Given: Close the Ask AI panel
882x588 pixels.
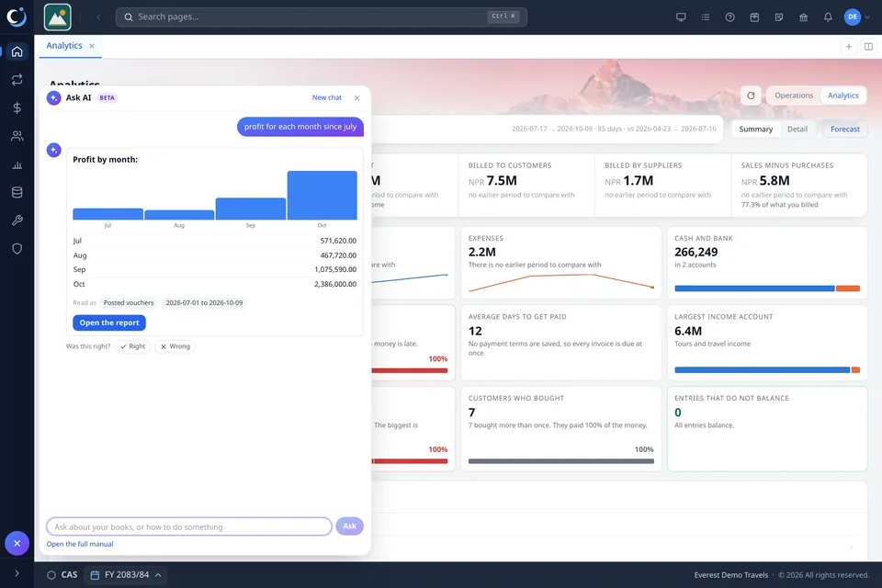Looking at the screenshot, I should (x=357, y=98).
